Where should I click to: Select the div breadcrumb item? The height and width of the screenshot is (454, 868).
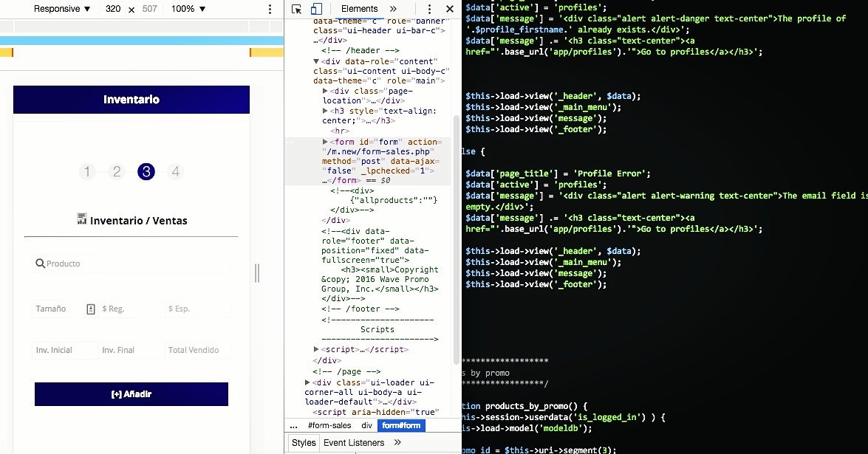(366, 425)
